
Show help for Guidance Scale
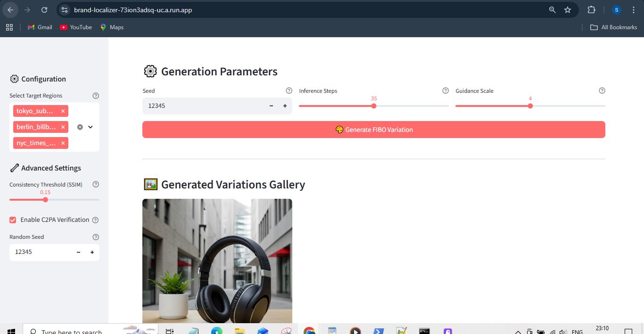(602, 90)
